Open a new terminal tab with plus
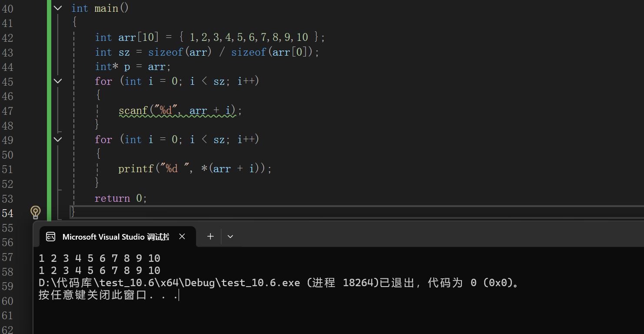The height and width of the screenshot is (334, 644). point(210,236)
